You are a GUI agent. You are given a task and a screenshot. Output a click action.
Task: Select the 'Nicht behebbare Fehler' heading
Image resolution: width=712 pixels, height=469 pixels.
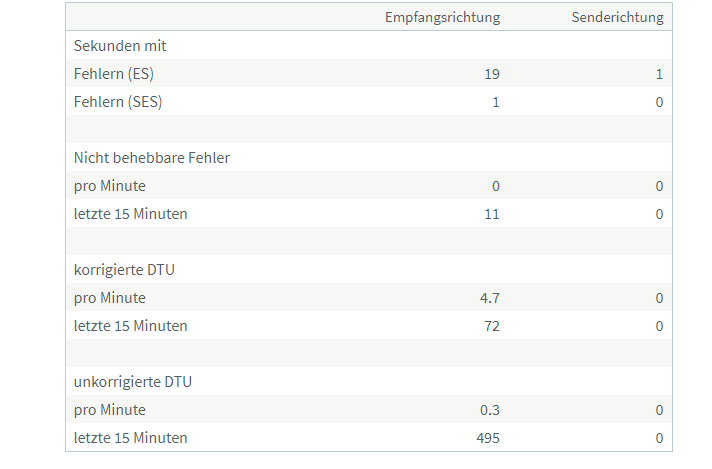(x=152, y=158)
